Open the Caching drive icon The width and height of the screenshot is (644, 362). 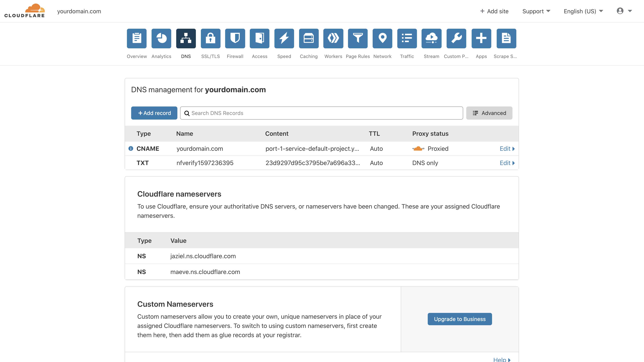pyautogui.click(x=309, y=39)
